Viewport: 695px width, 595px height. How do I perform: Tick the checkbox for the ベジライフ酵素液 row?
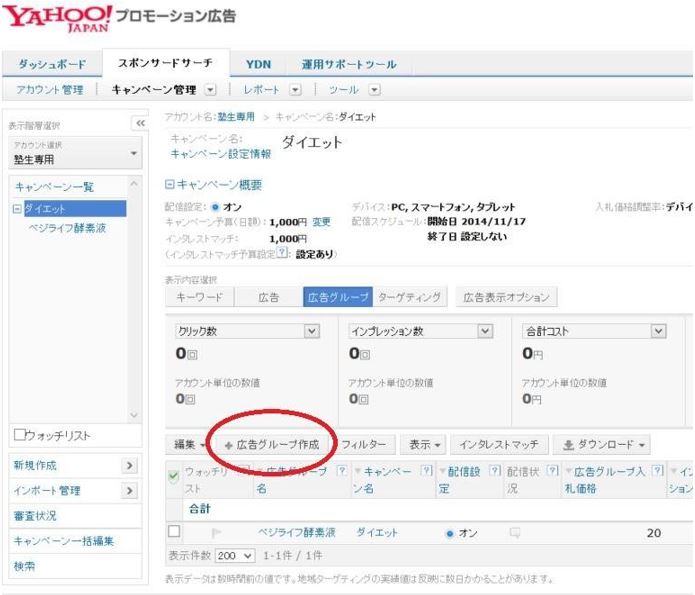click(x=174, y=531)
